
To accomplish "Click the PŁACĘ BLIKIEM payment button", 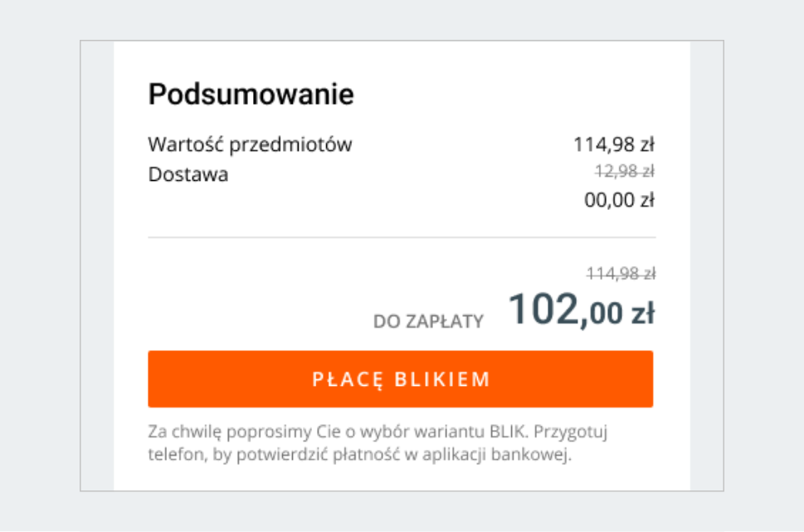I will (x=401, y=378).
